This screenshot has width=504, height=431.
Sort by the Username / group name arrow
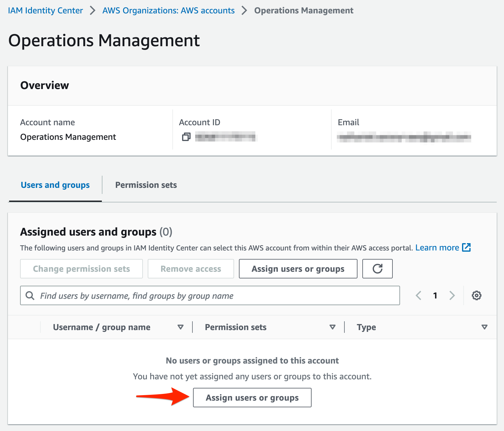(x=181, y=327)
